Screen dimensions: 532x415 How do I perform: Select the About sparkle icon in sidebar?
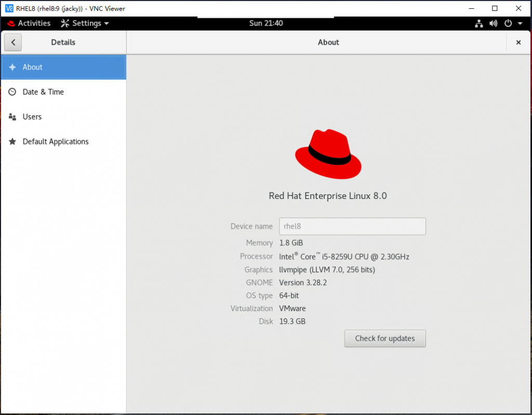[x=12, y=67]
